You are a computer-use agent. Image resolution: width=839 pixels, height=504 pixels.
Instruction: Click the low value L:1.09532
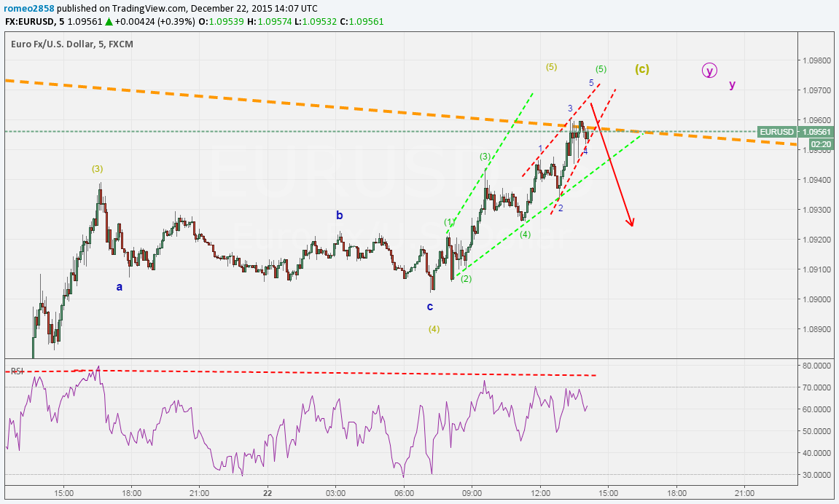pyautogui.click(x=316, y=22)
